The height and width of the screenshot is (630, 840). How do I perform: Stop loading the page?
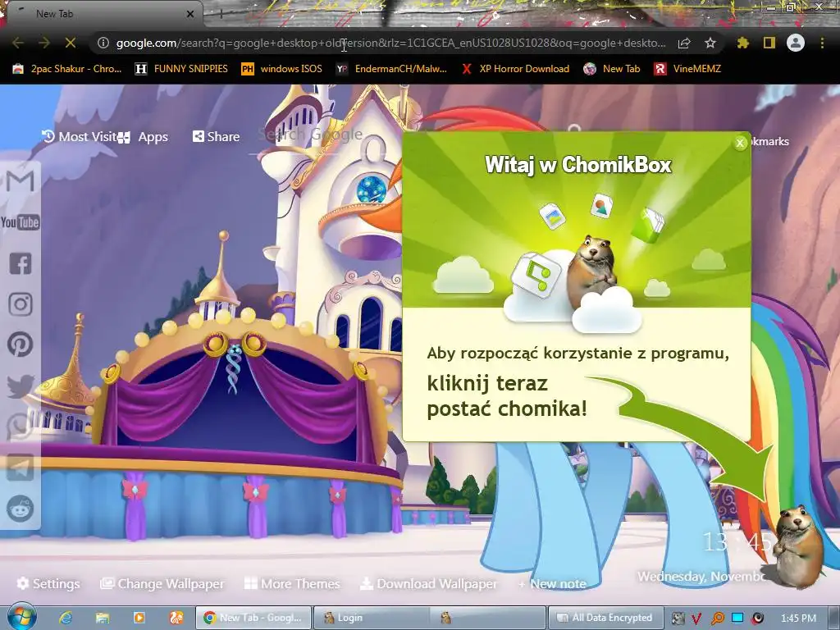(x=71, y=43)
